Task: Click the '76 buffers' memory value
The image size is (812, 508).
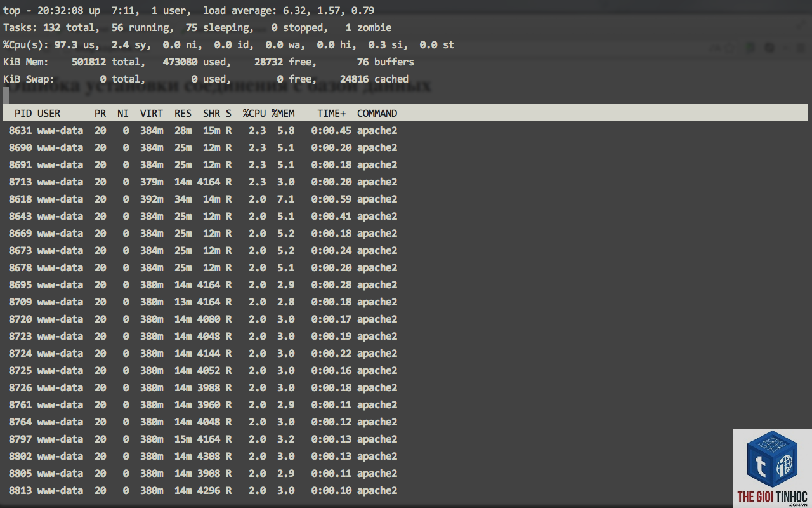Action: click(386, 62)
